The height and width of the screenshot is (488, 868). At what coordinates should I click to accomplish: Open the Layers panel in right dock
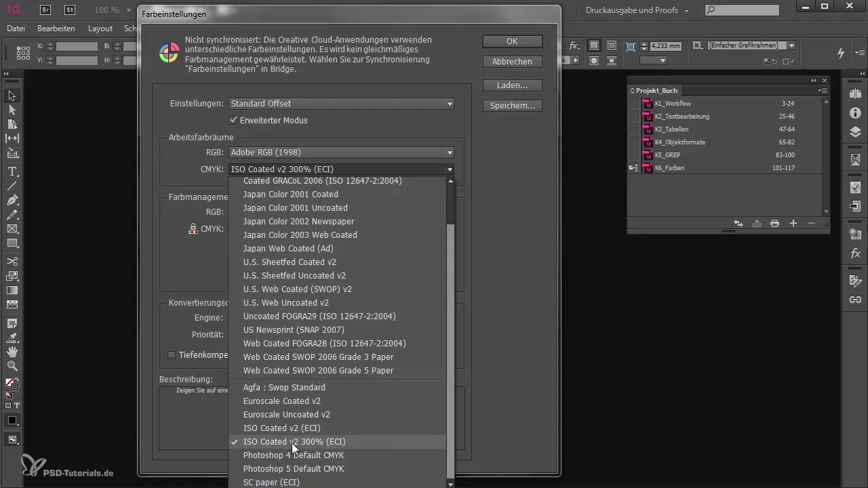click(855, 131)
